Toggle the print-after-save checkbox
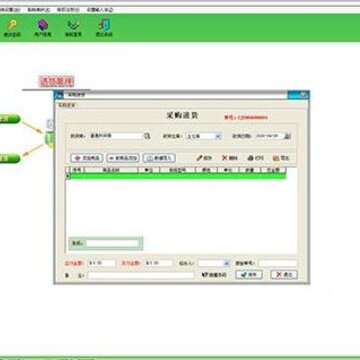The height and width of the screenshot is (360, 360). tap(205, 275)
